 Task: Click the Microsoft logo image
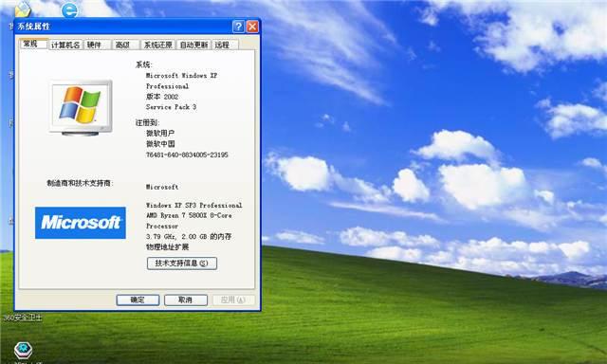click(81, 223)
